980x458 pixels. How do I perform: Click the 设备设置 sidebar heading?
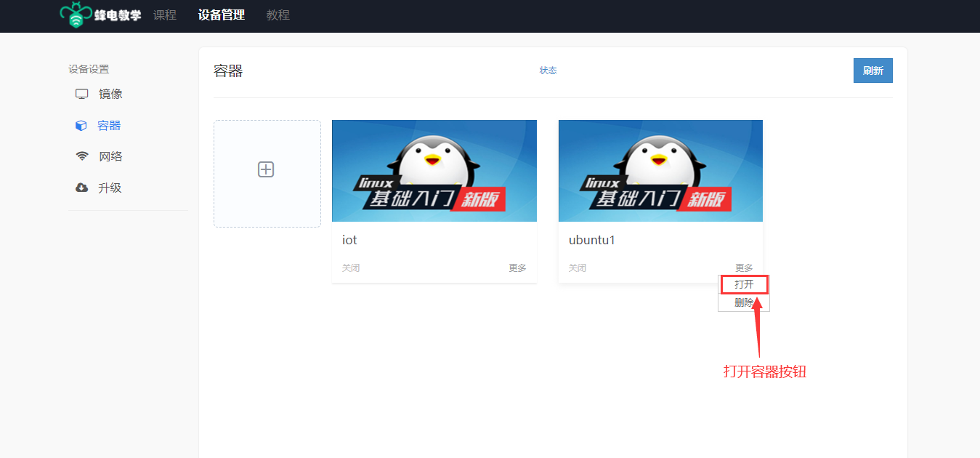(89, 69)
